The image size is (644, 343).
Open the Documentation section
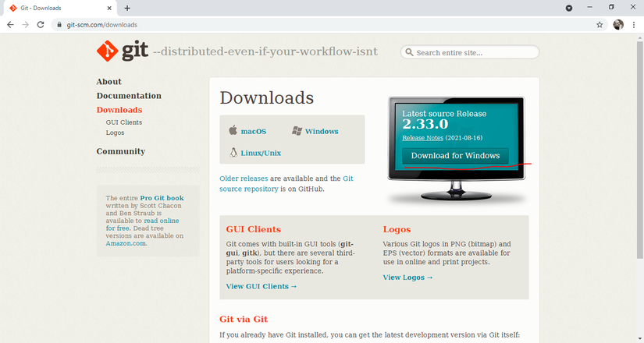tap(129, 96)
